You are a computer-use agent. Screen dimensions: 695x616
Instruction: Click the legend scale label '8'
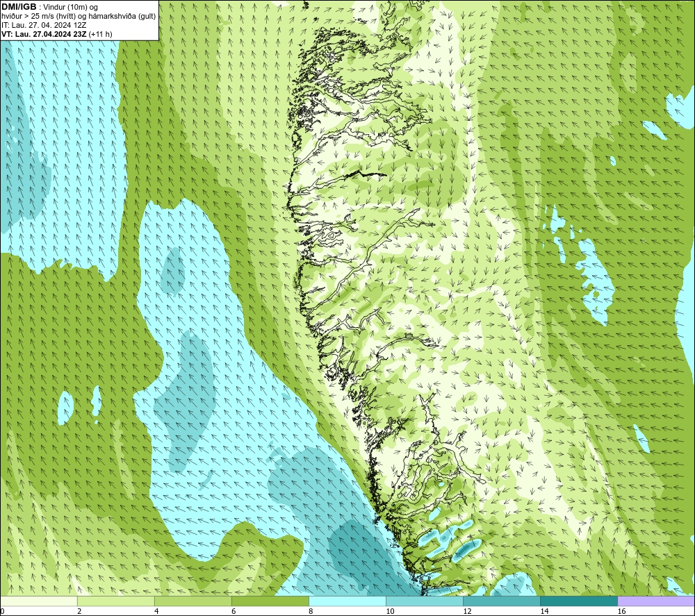tap(311, 612)
